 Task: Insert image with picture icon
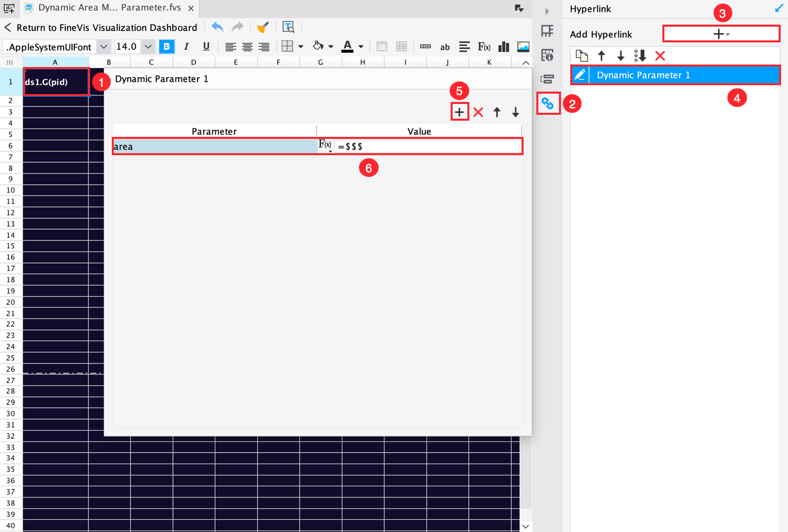[523, 46]
